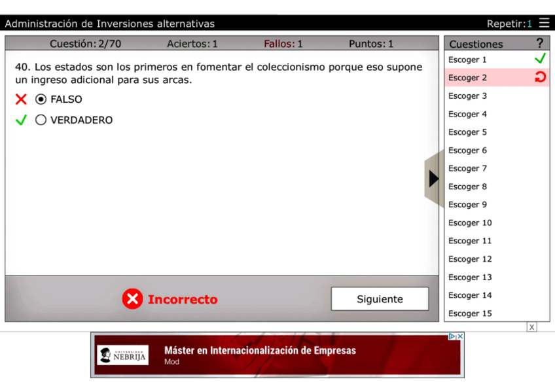555x392 pixels.
Task: Select Escoger 3 in the questions list
Action: 467,96
